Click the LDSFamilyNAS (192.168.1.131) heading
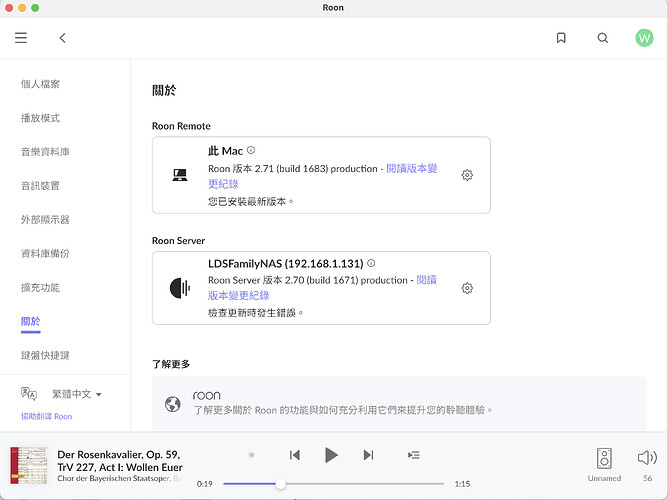 pos(285,264)
